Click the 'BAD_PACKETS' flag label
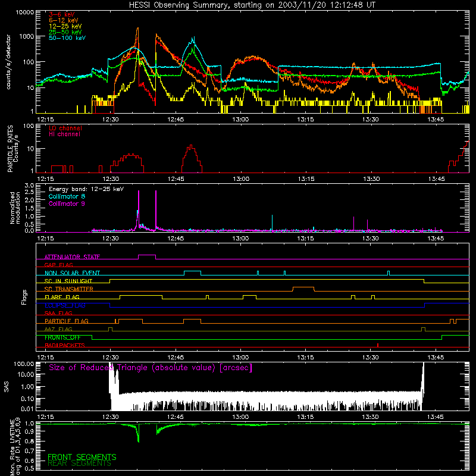The width and height of the screenshot is (476, 476). tap(65, 345)
